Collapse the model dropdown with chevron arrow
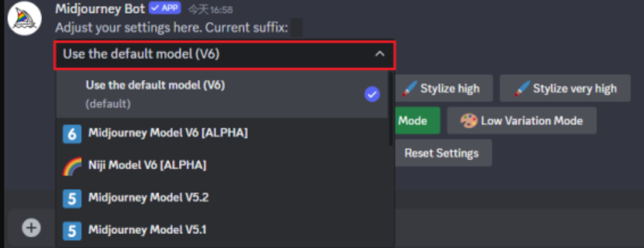The width and height of the screenshot is (644, 248). point(380,54)
